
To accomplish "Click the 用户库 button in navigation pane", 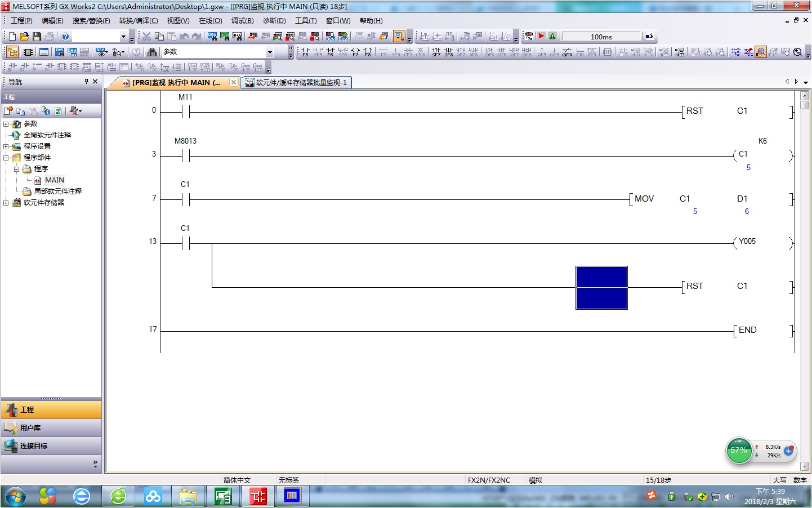I will click(x=51, y=428).
